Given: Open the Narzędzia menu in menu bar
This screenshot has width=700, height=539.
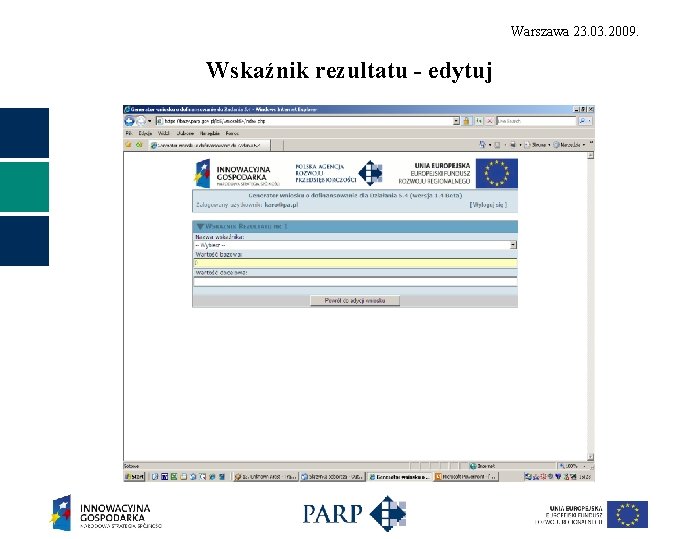Looking at the screenshot, I should (209, 133).
